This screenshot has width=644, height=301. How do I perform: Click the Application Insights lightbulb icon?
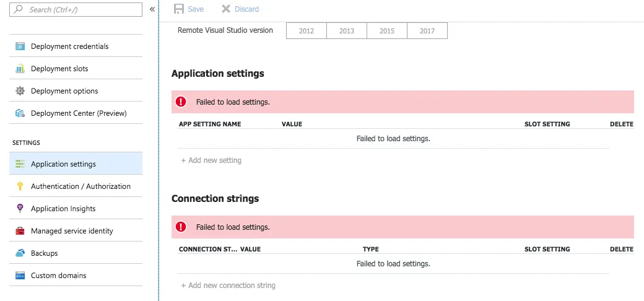(x=20, y=209)
